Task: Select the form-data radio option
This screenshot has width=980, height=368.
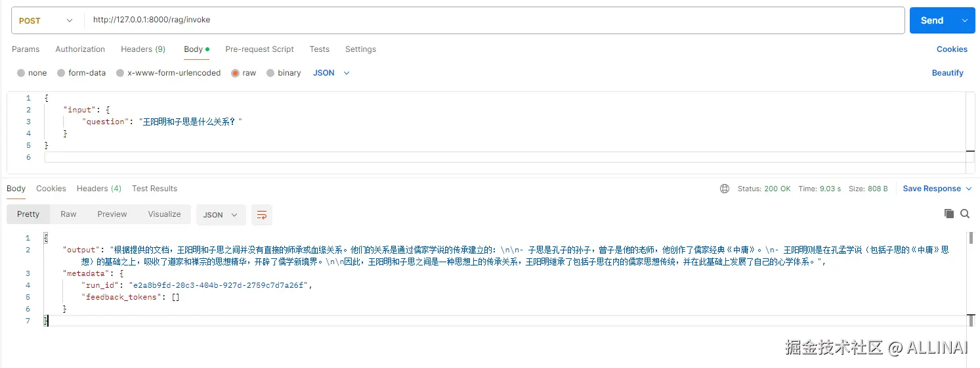Action: pyautogui.click(x=61, y=73)
